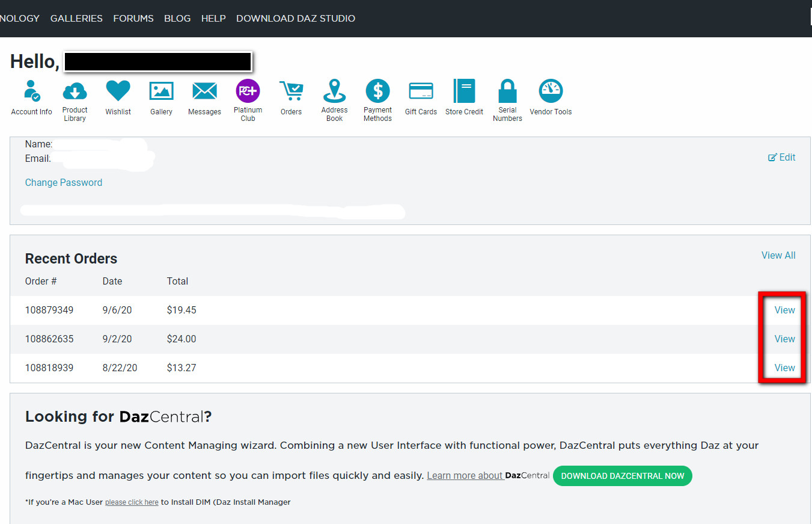Click the Galleries menu item
The image size is (812, 524).
(x=76, y=18)
